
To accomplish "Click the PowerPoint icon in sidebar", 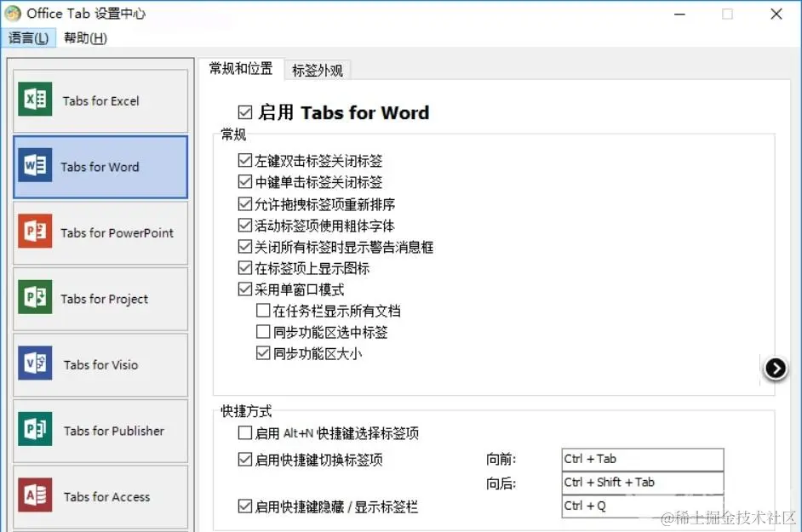I will [x=35, y=231].
